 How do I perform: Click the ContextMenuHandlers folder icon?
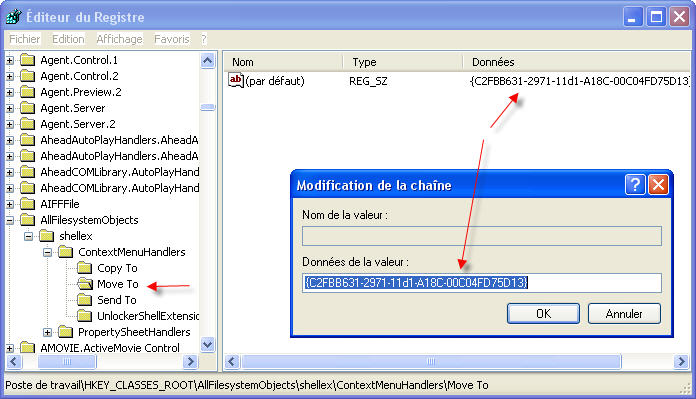tap(66, 252)
